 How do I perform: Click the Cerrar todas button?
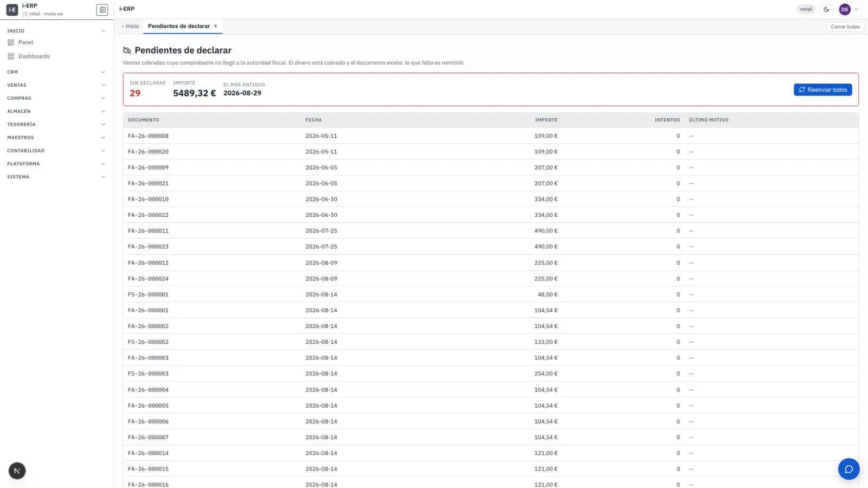[x=845, y=27]
